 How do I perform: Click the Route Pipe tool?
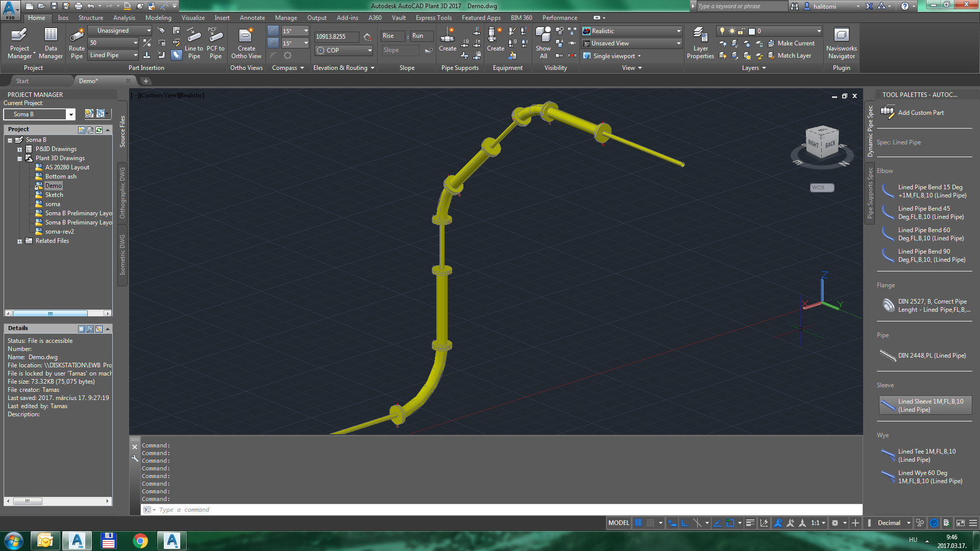click(77, 43)
